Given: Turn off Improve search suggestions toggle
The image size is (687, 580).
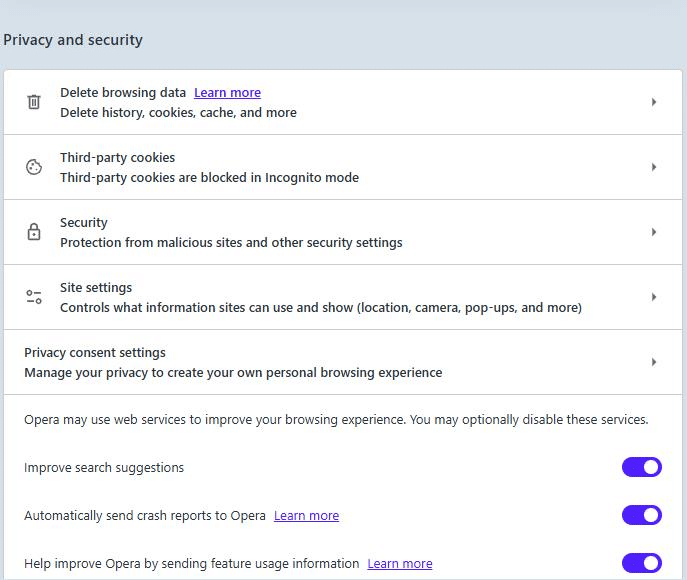Looking at the screenshot, I should 641,467.
